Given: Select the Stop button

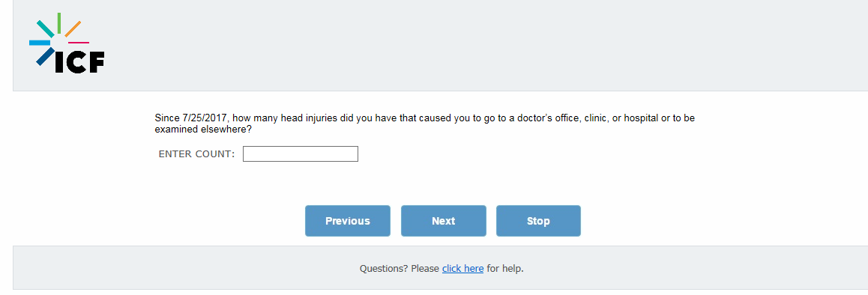Looking at the screenshot, I should 538,221.
